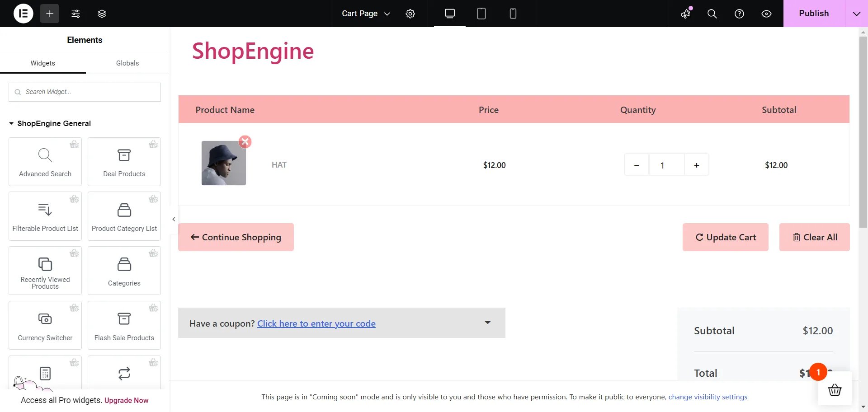The height and width of the screenshot is (412, 868).
Task: Open page settings via the gear icon
Action: [410, 14]
